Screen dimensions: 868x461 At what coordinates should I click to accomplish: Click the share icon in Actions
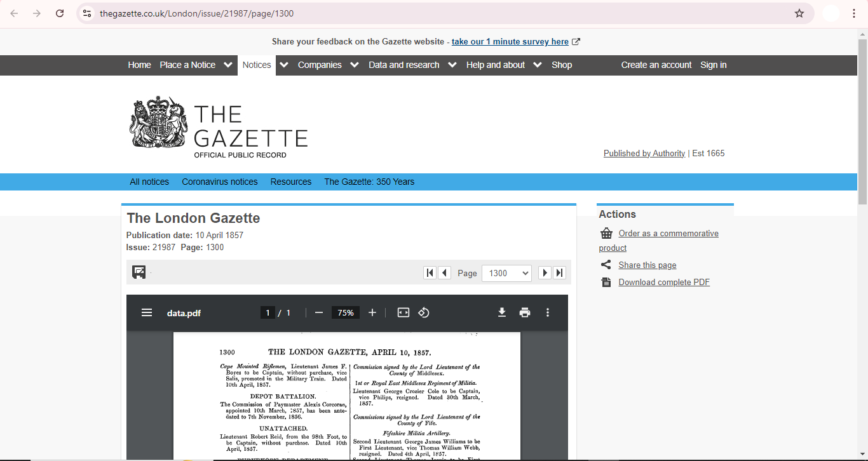(x=606, y=265)
